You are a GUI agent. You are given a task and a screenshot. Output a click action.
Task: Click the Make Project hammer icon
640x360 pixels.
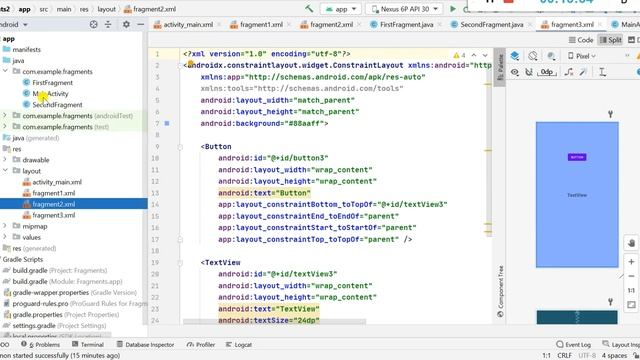point(309,9)
